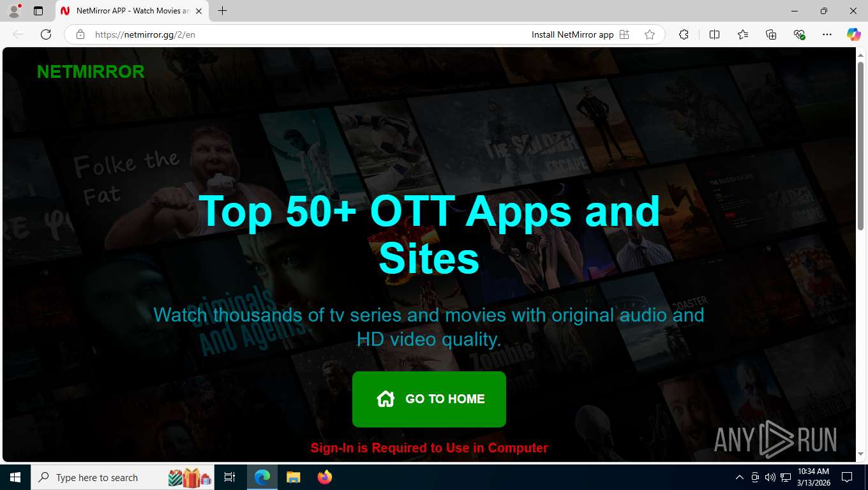
Task: Click the Watch thousands of tv series text
Action: [x=429, y=327]
